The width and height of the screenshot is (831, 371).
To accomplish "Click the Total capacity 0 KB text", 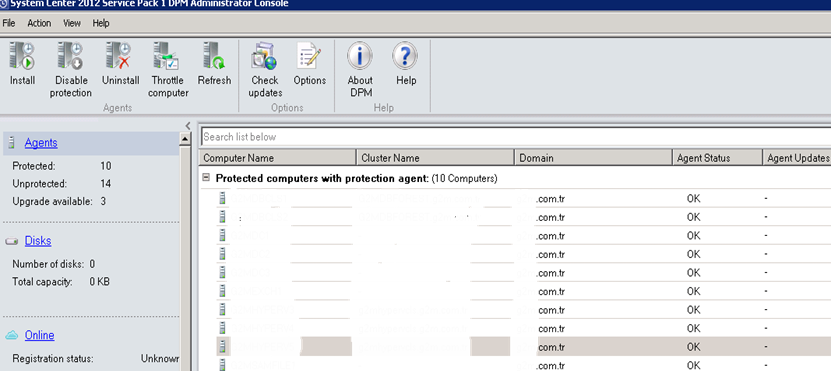I will pos(61,282).
